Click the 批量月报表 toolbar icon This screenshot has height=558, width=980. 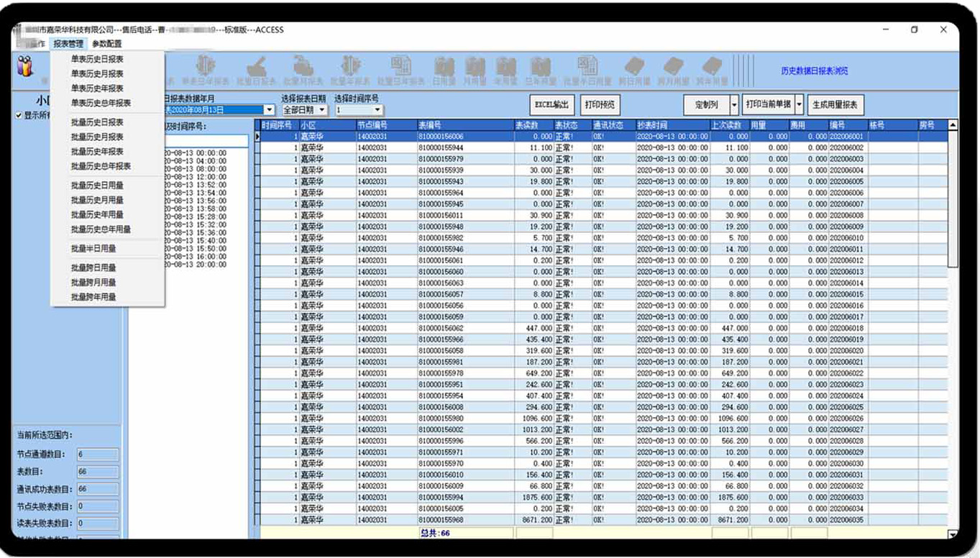click(x=303, y=70)
